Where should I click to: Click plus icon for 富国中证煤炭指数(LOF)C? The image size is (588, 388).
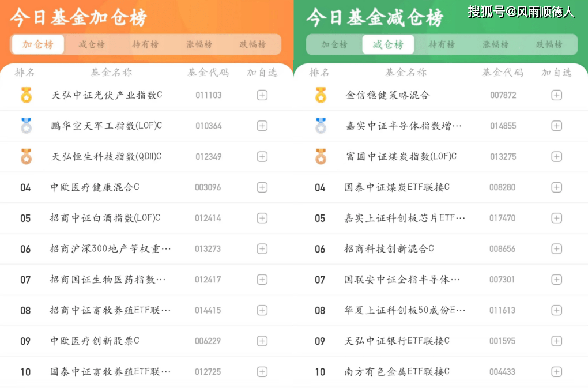556,157
